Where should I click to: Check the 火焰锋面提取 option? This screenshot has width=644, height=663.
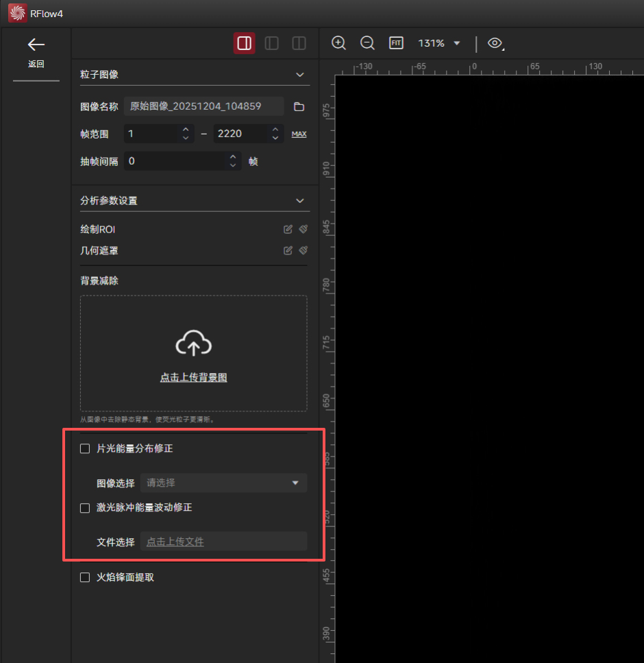tap(84, 577)
